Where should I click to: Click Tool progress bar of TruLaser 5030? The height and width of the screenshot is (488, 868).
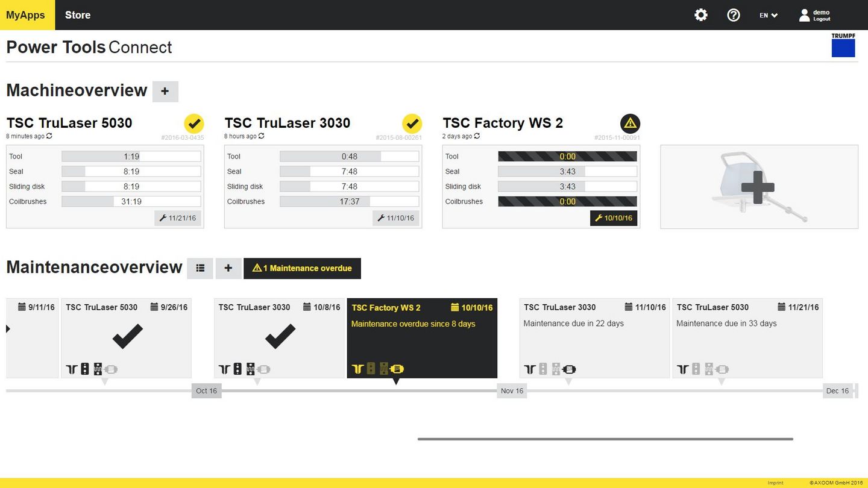[131, 157]
